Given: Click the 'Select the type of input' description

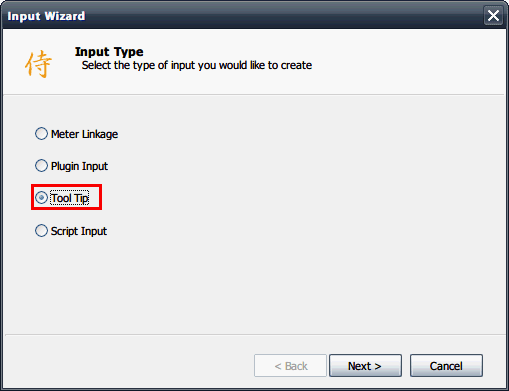Looking at the screenshot, I should (197, 65).
